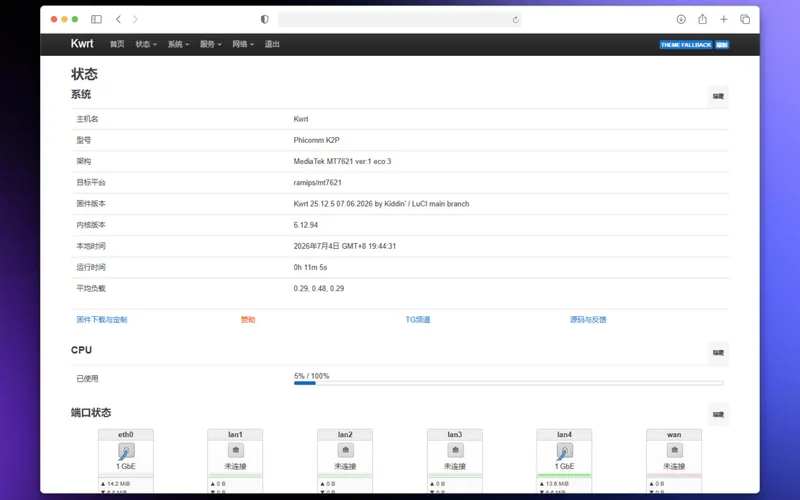This screenshot has width=800, height=500.
Task: Click the small blue badge beside THEME FALLBACK
Action: coord(721,45)
